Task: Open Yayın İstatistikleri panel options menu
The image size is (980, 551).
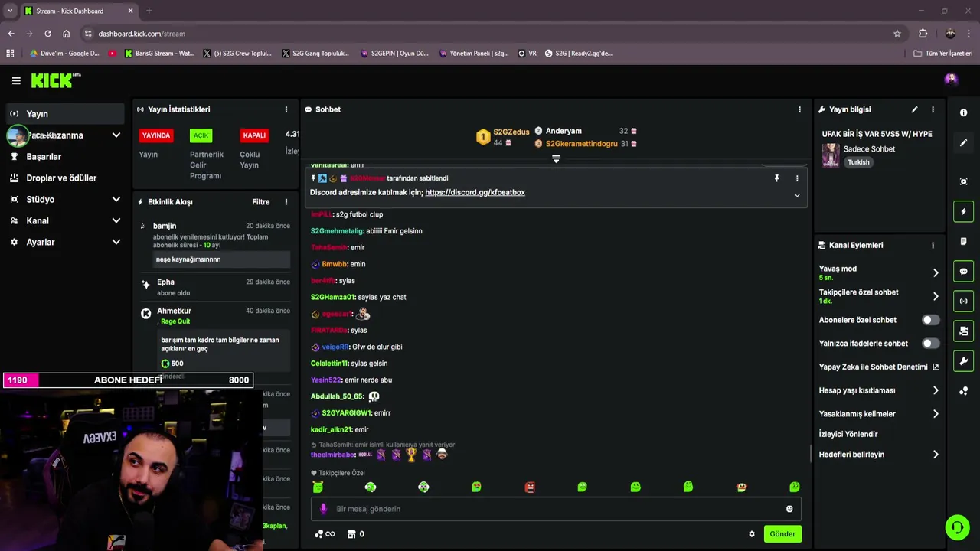Action: tap(286, 109)
